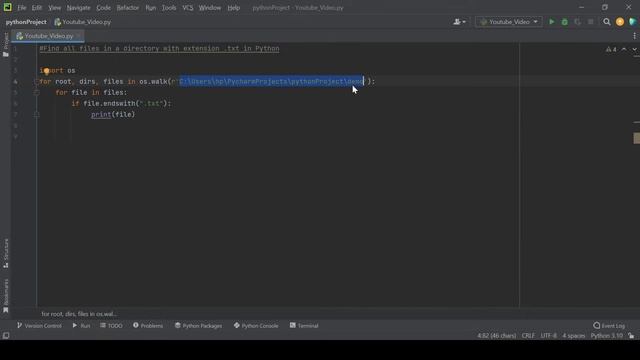
Task: Click the warnings indicator showing 4
Action: (x=611, y=49)
